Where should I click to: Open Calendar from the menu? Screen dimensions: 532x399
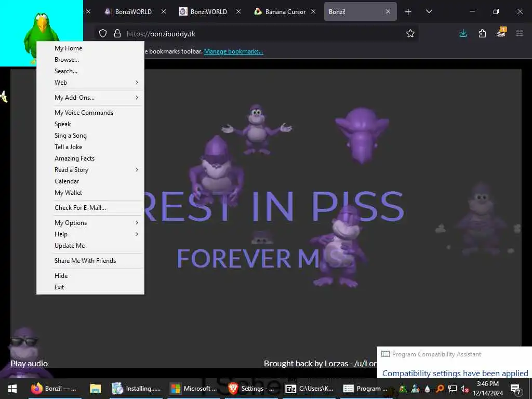[x=90, y=181]
